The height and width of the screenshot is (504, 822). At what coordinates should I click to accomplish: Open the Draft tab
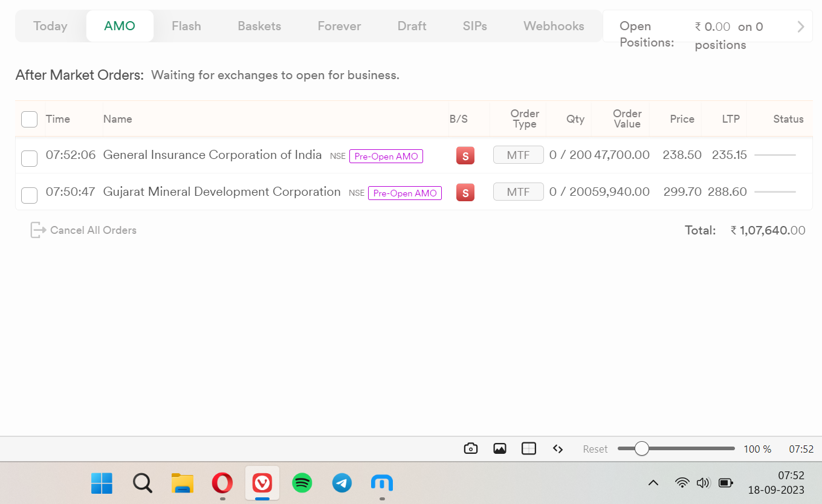(x=412, y=26)
